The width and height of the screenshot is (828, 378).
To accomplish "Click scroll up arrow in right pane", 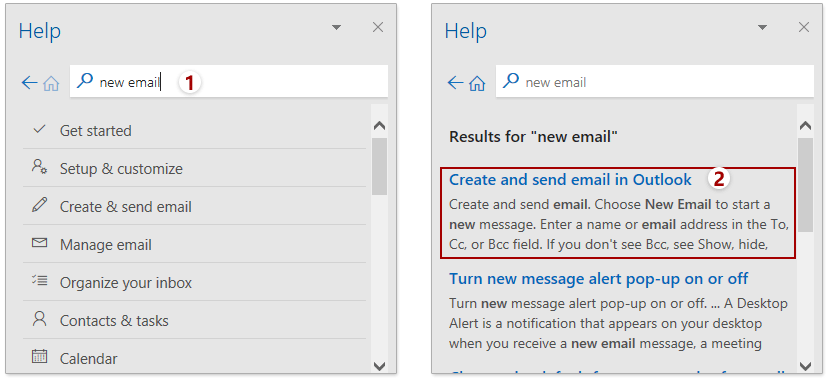I will pos(805,126).
